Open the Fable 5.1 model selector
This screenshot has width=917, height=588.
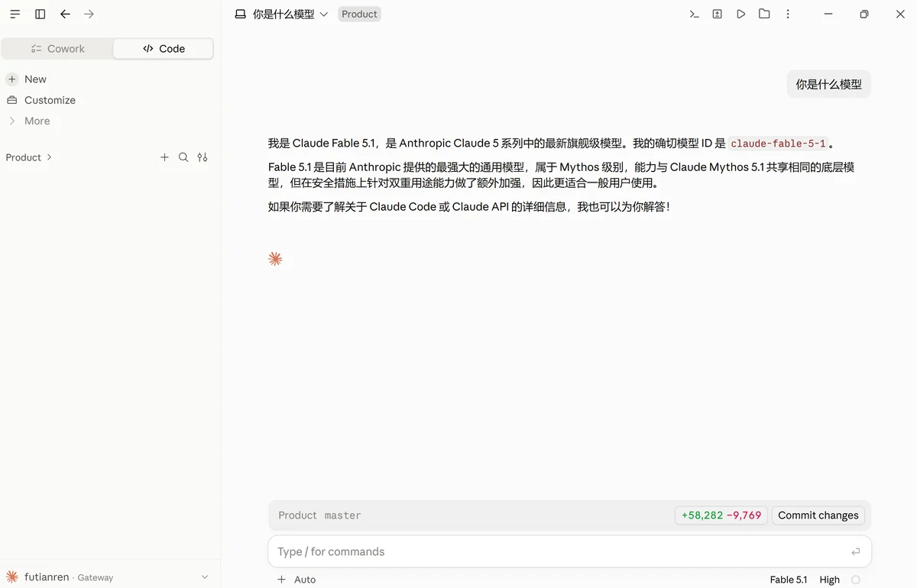789,580
